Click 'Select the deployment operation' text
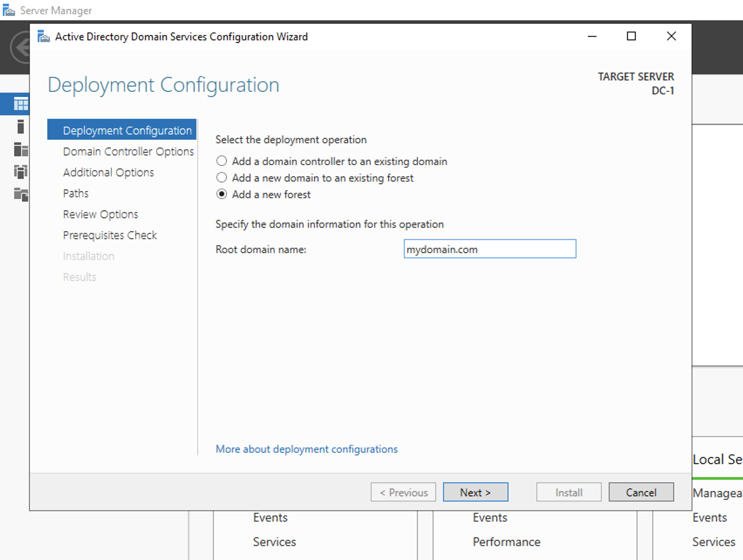 coord(291,140)
